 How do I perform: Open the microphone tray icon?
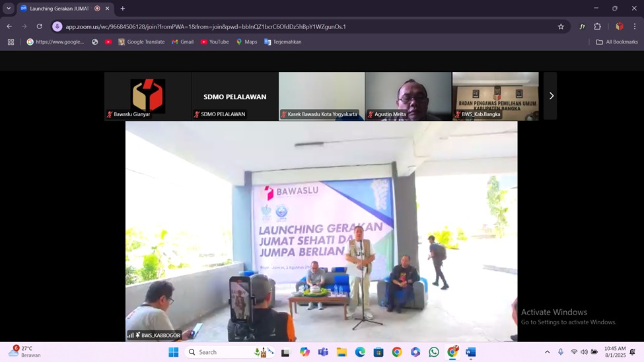(x=561, y=352)
